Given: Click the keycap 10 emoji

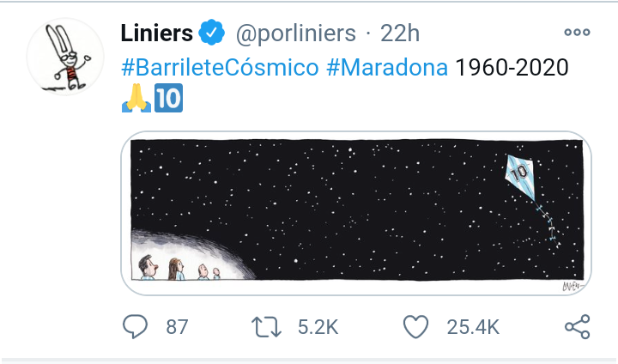Looking at the screenshot, I should coord(169,98).
